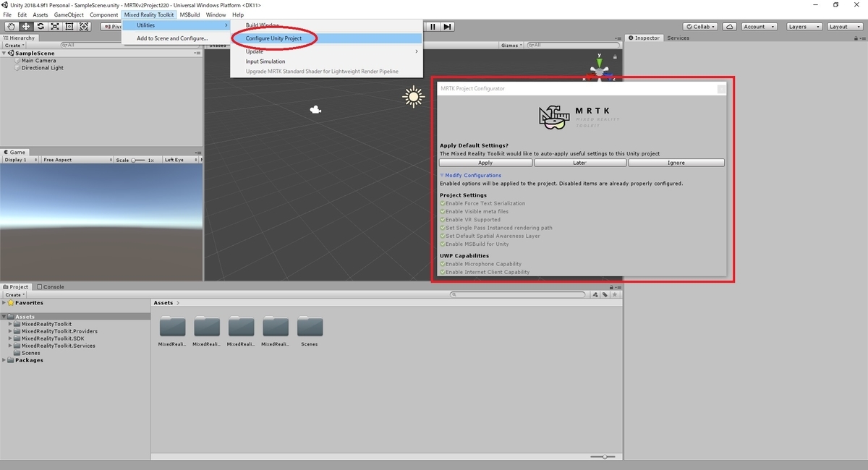The width and height of the screenshot is (868, 470).
Task: Open the Account dropdown
Action: (759, 27)
